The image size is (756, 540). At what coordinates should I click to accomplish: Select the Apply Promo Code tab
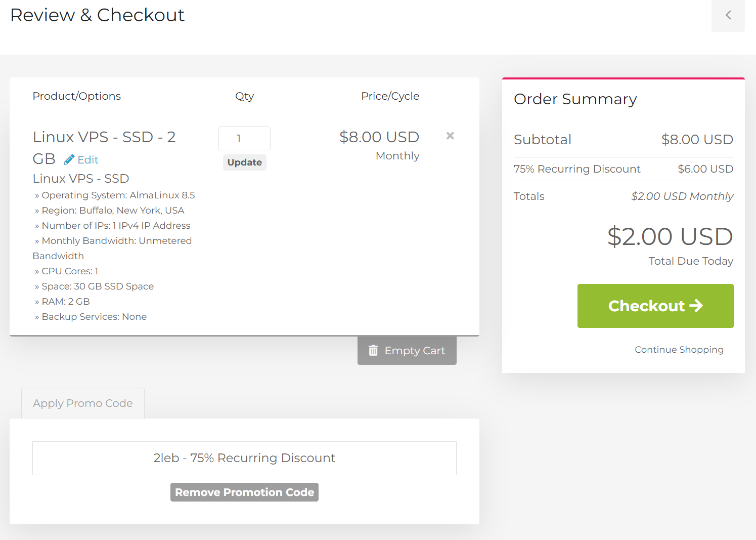tap(83, 403)
